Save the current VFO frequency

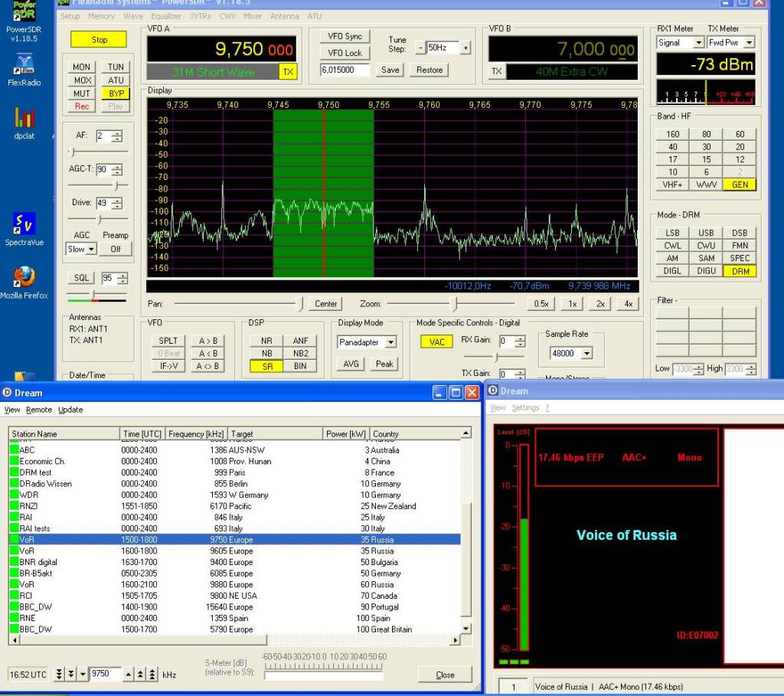coord(390,70)
